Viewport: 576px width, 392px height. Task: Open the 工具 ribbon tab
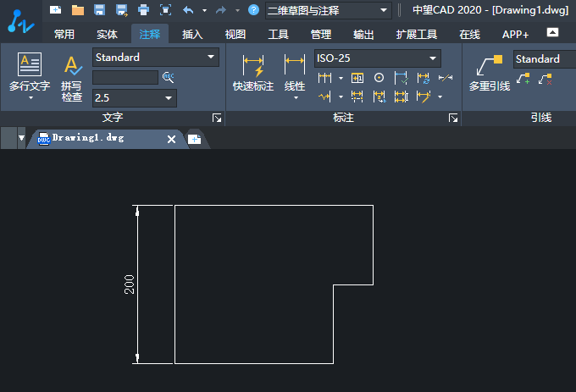[x=278, y=34]
